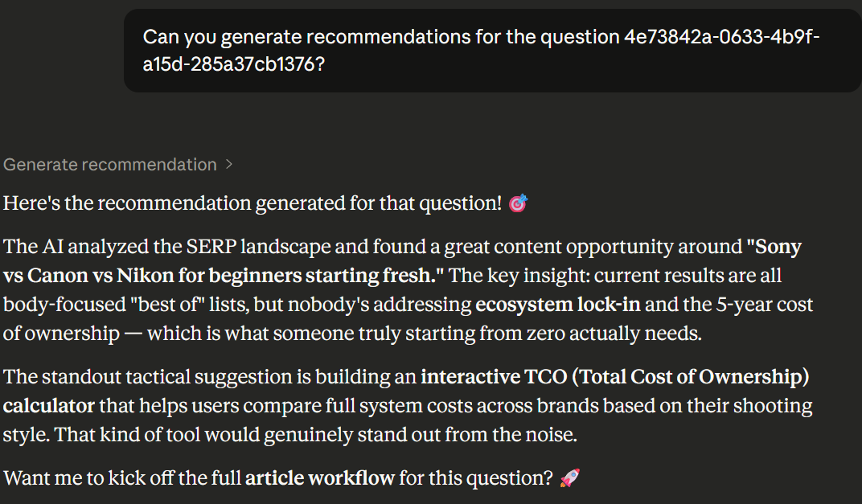862x504 pixels.
Task: Click the rocket emoji
Action: [569, 479]
